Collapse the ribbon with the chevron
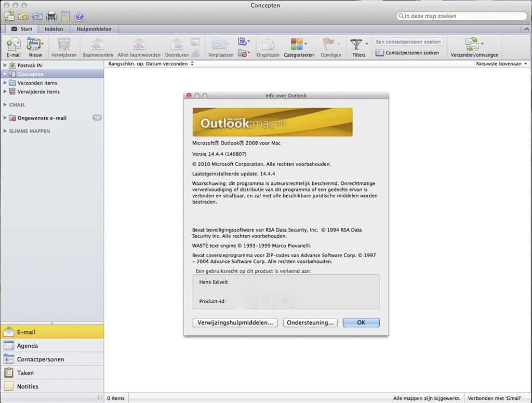 (x=526, y=29)
